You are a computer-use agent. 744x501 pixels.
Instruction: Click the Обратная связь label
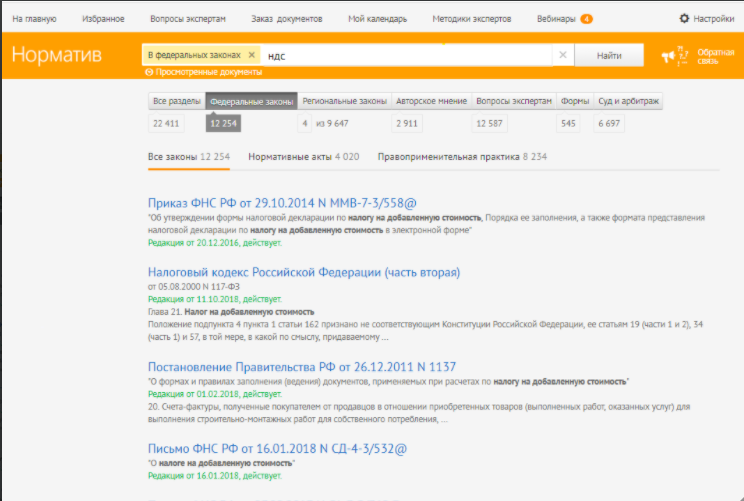point(716,56)
